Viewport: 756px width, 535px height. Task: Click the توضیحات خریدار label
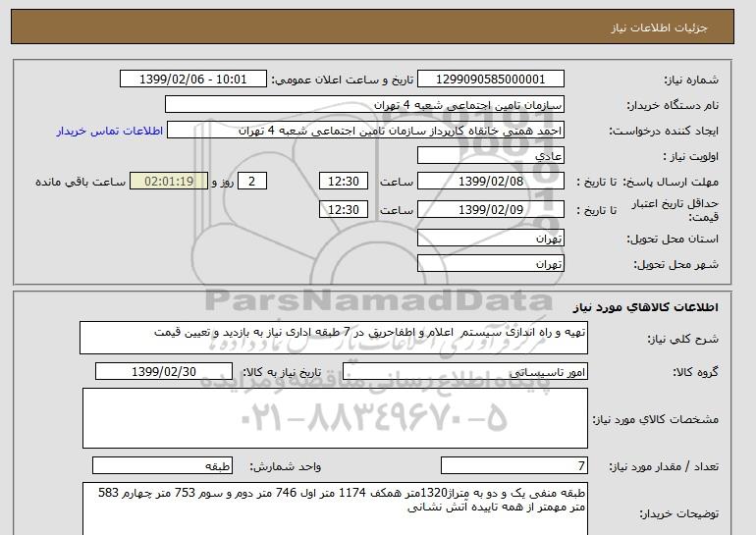tap(678, 513)
